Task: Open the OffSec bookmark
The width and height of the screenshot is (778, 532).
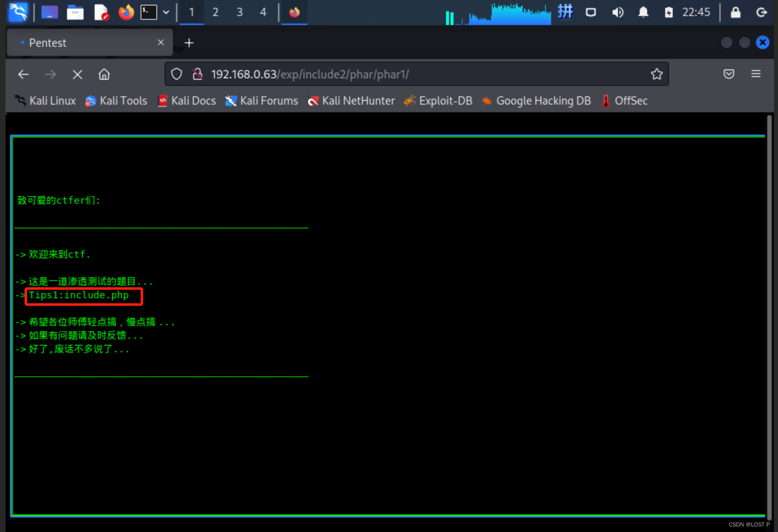Action: click(x=624, y=101)
